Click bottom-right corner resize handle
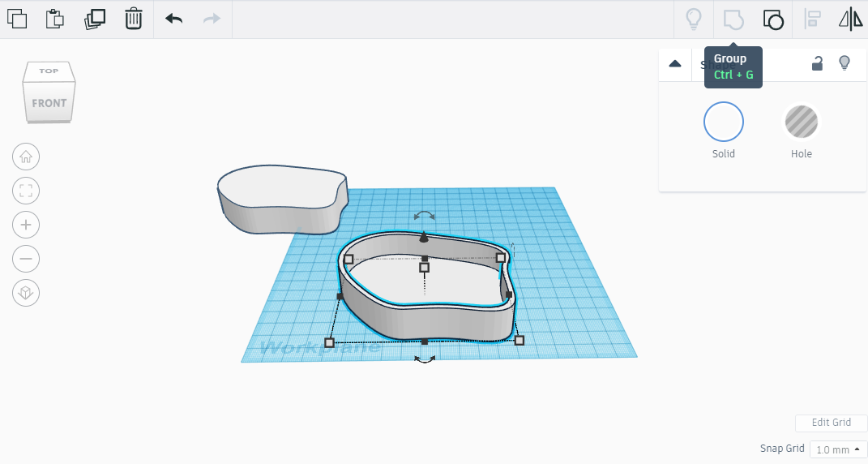 pos(519,341)
